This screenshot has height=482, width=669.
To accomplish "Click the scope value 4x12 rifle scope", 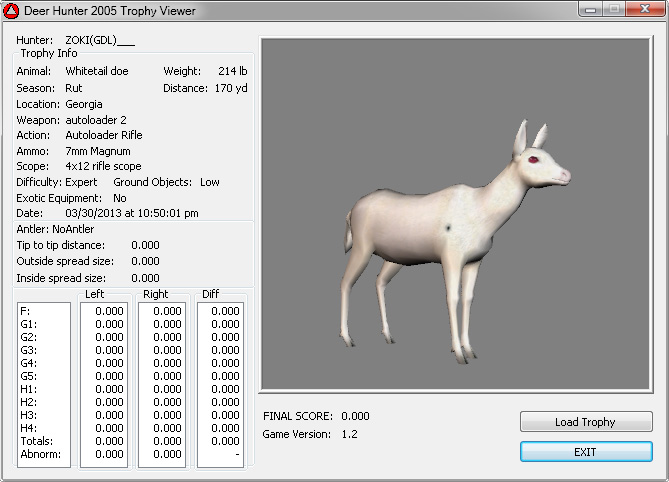I will click(103, 166).
